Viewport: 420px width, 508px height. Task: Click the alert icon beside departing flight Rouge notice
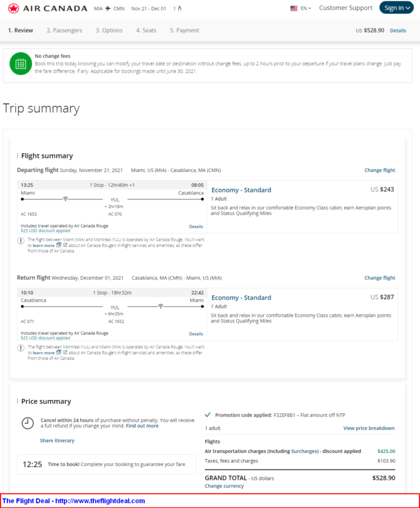[21, 241]
